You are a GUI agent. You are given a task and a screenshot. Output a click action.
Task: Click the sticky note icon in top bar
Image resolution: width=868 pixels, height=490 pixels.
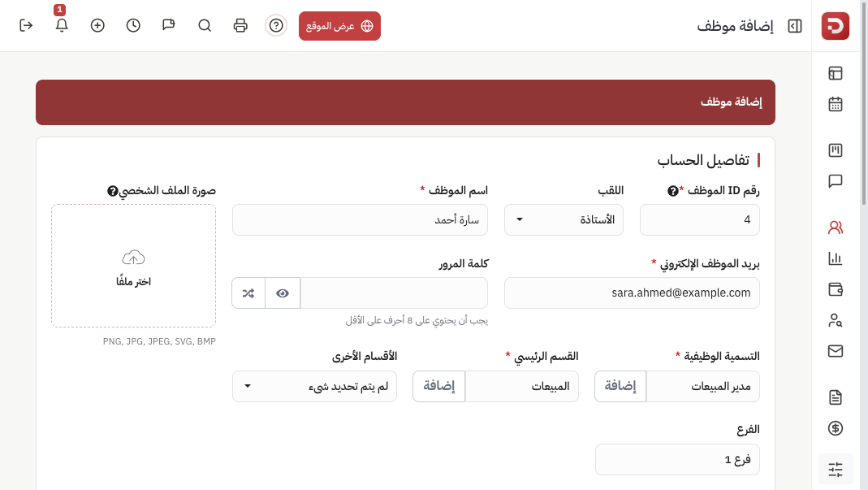tap(169, 25)
